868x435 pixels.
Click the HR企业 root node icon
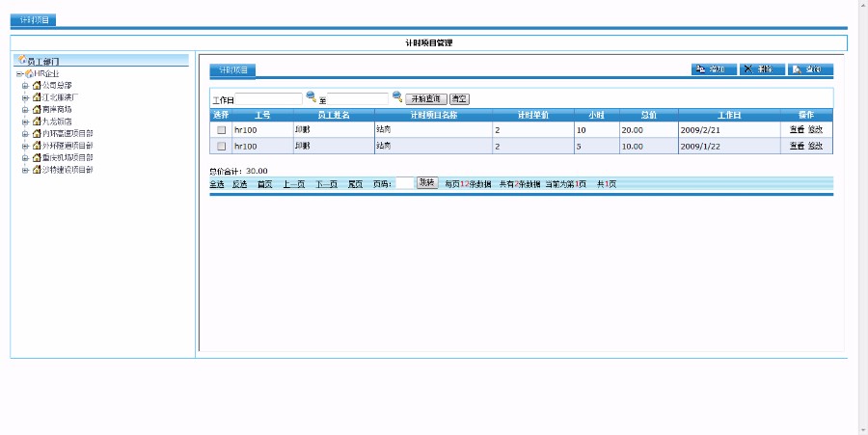[29, 73]
